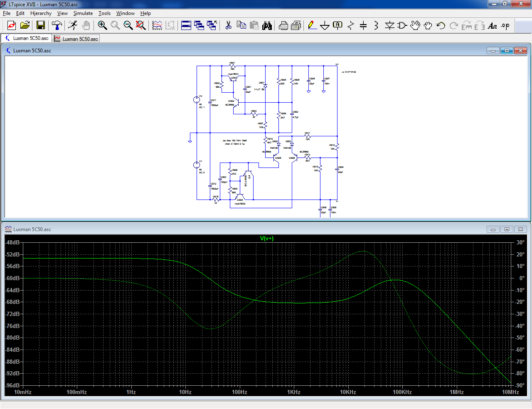Select the Label Net tool
This screenshot has height=409, width=532.
tap(338, 25)
